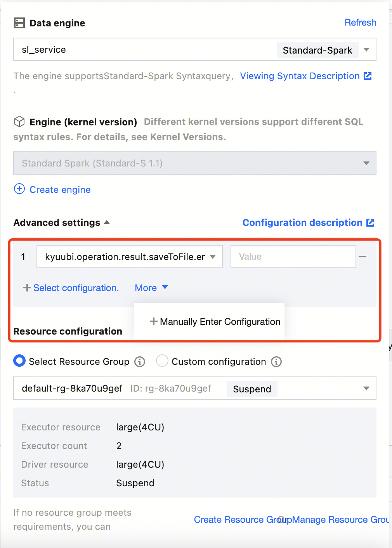Image resolution: width=392 pixels, height=548 pixels.
Task: Enable the Custom configuration radio button
Action: coord(162,361)
